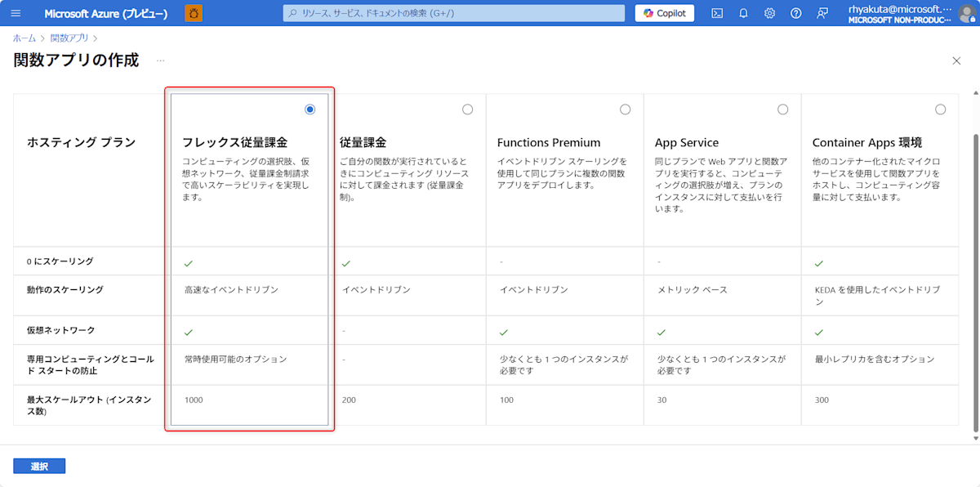This screenshot has width=980, height=487.
Task: Open portal settings gear
Action: click(x=769, y=13)
